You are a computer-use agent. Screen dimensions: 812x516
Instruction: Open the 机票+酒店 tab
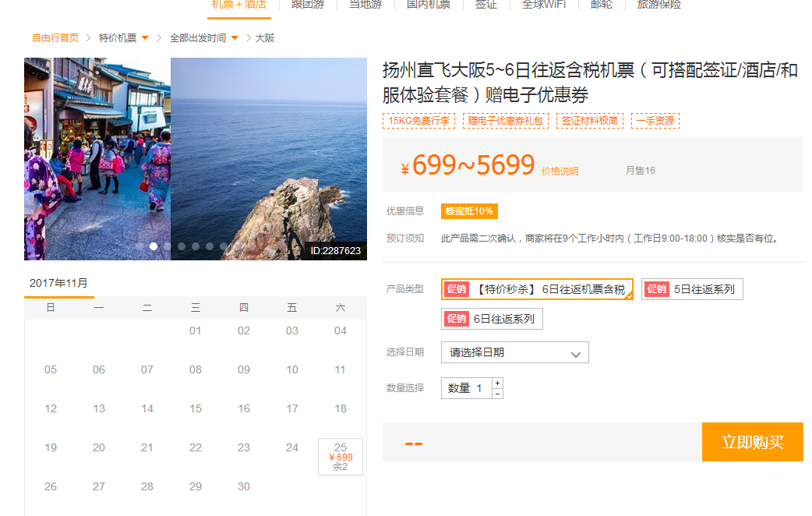pos(238,5)
